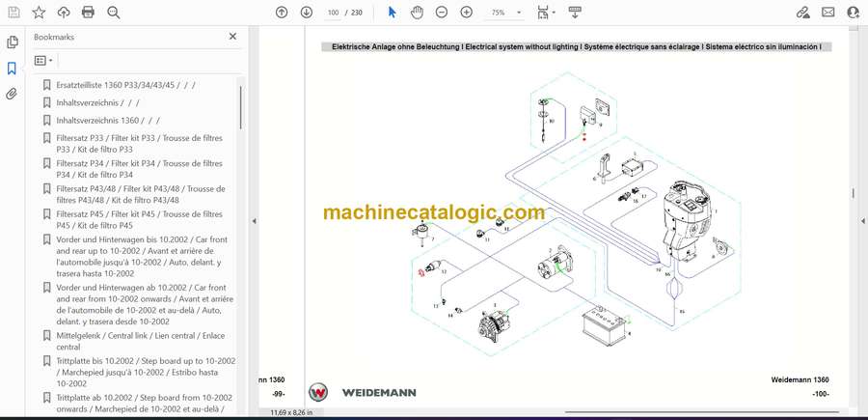Open bookmark Filtersatz P45

tap(139, 220)
